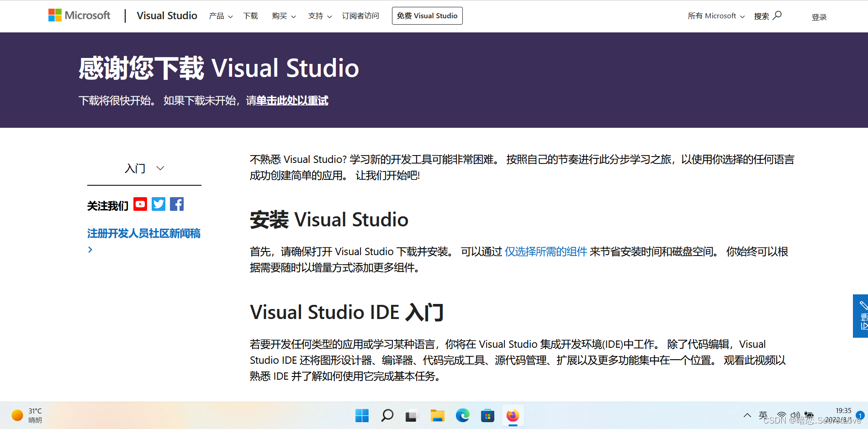868x429 pixels.
Task: Click the Visual Studio IDE 入门 heading
Action: coord(347,313)
